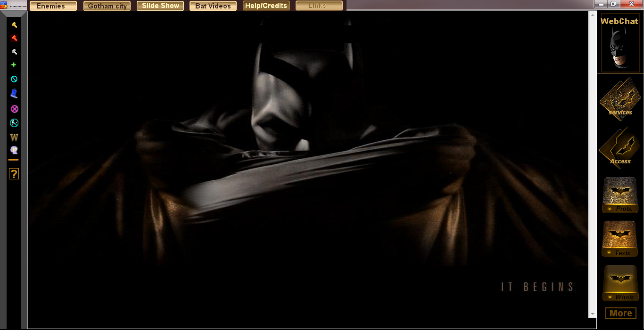Open the Slide Show menu
Image resolution: width=644 pixels, height=330 pixels.
click(160, 6)
